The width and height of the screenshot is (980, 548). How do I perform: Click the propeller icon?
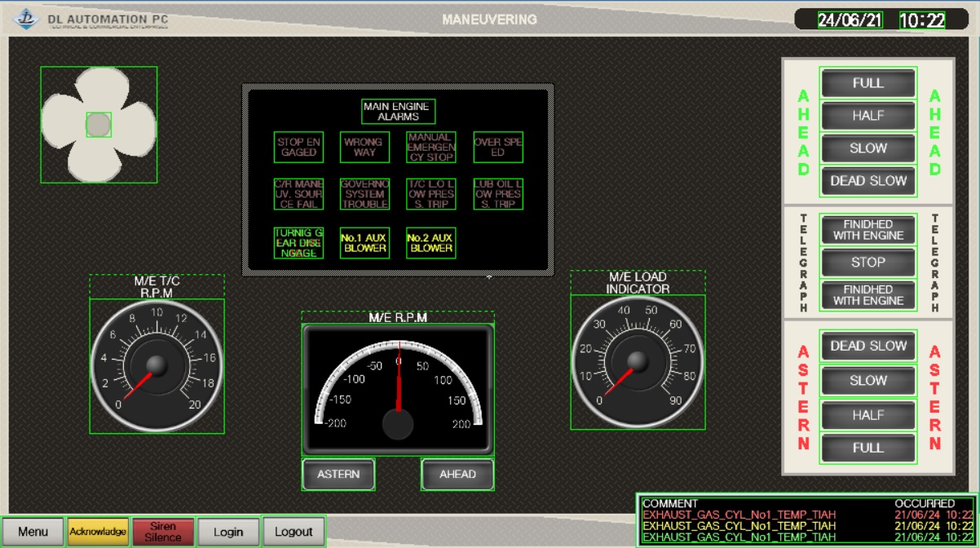(99, 125)
